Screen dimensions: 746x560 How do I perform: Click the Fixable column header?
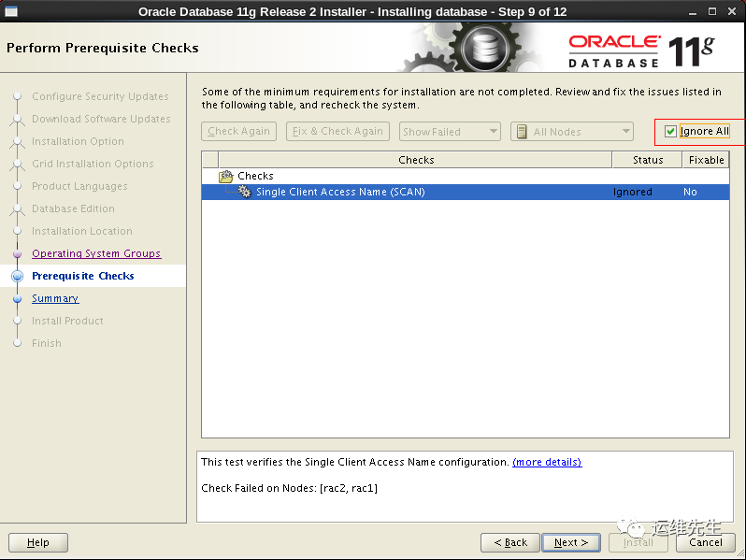pyautogui.click(x=706, y=160)
